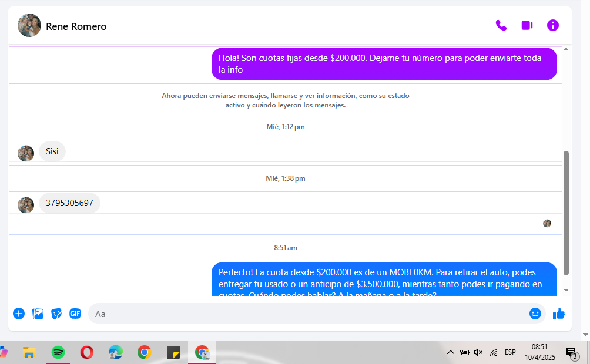The height and width of the screenshot is (364, 590).
Task: Open Spotify from the taskbar
Action: 58,352
